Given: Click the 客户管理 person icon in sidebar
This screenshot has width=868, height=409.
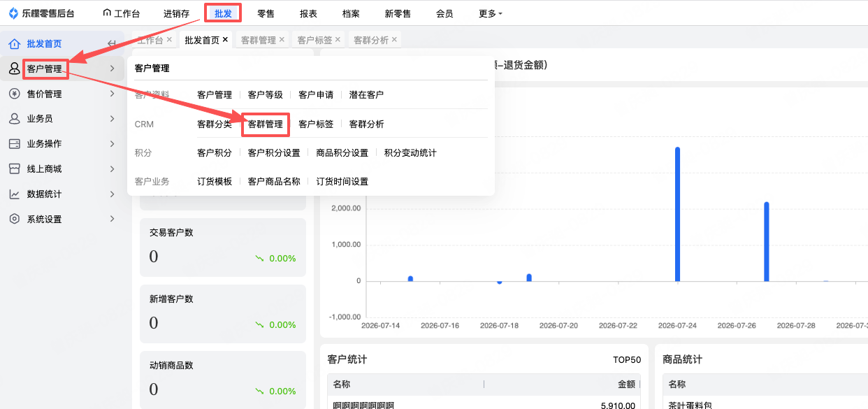Looking at the screenshot, I should tap(14, 69).
